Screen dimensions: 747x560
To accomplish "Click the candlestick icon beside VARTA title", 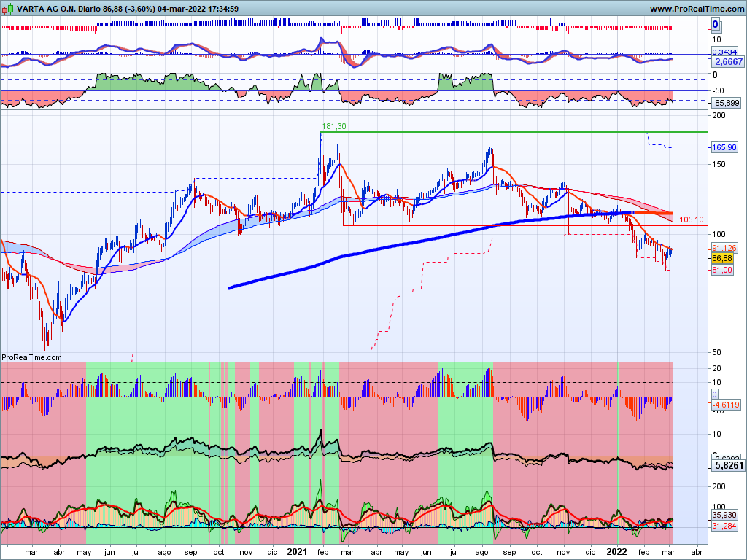I will [7, 9].
